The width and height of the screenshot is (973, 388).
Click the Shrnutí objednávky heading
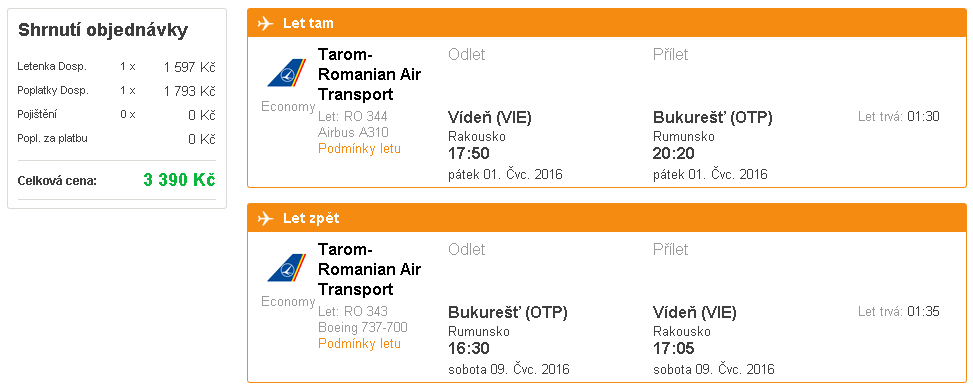pyautogui.click(x=103, y=30)
